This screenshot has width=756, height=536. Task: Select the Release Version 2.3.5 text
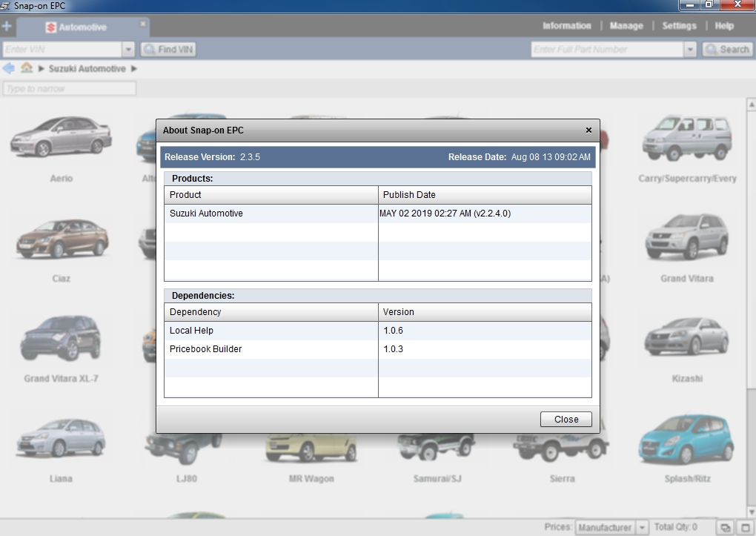point(212,157)
